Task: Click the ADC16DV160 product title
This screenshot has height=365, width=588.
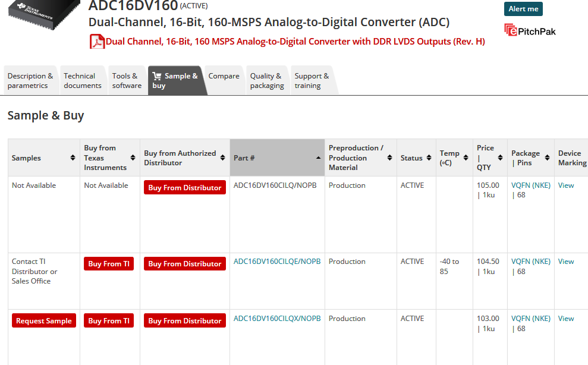Action: pos(133,5)
